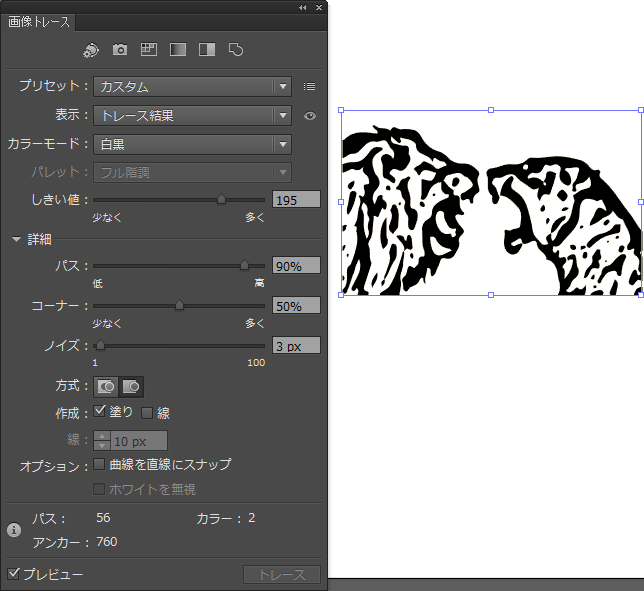Disable the プレビュー checkbox
644x591 pixels.
tap(14, 574)
